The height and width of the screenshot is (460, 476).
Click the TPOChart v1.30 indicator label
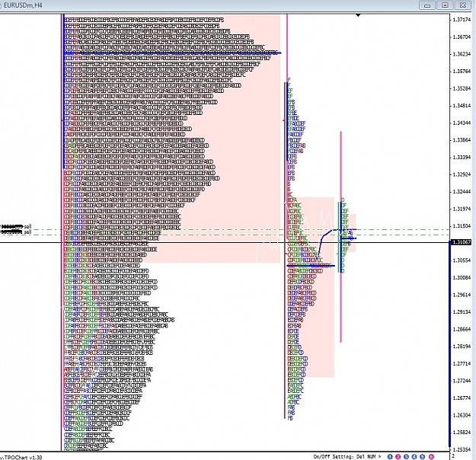tap(21, 457)
